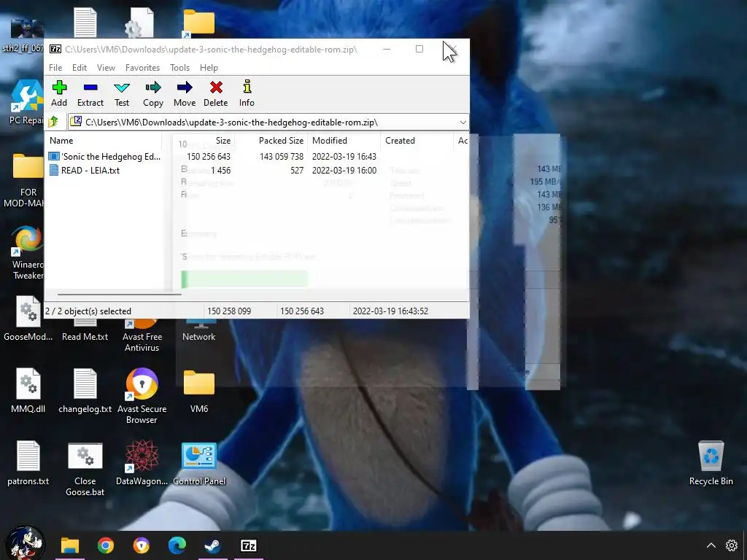The image size is (747, 560).
Task: Open the Winaero Tweaker shortcut
Action: coord(28,253)
